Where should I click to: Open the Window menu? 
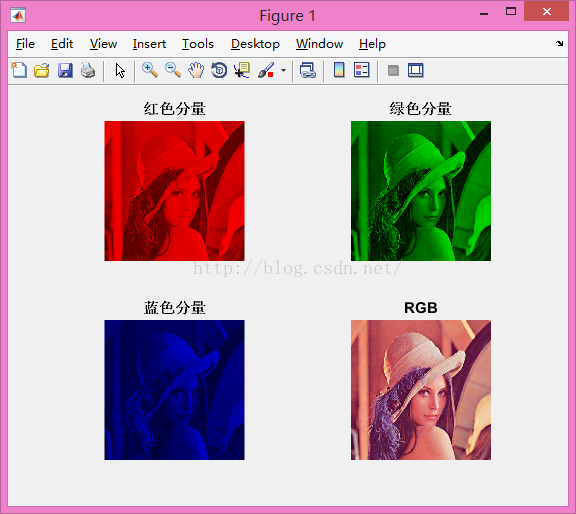(319, 44)
